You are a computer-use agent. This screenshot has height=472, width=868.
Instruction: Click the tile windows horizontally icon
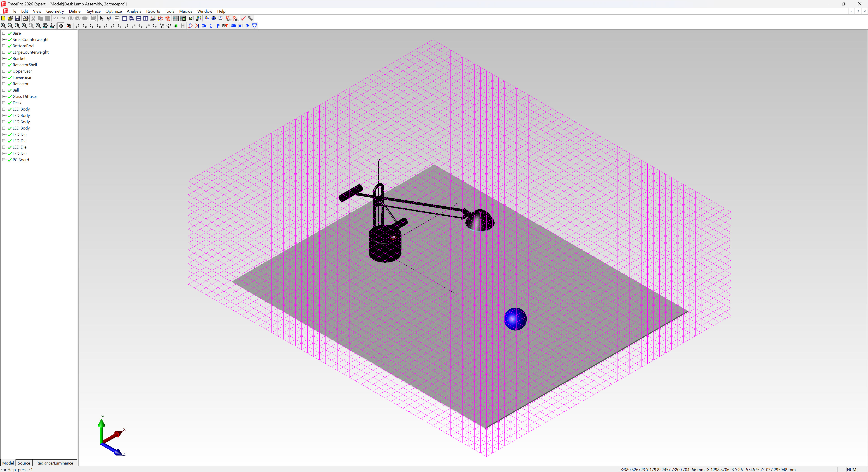pyautogui.click(x=139, y=18)
